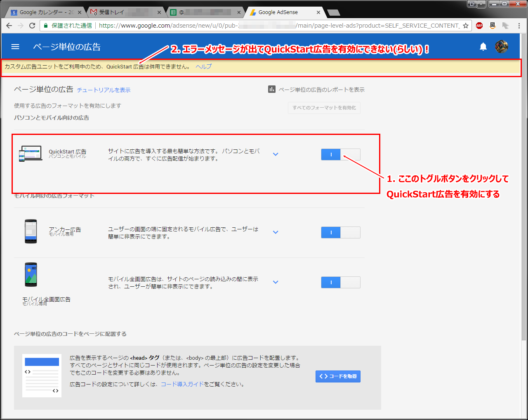Screen dimensions: 528x420
Task: Toggle the mobile full-screen ads switch
Action: click(341, 282)
